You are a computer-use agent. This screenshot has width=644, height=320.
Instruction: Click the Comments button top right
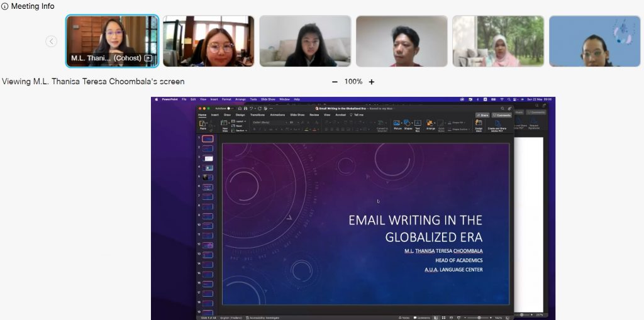502,115
